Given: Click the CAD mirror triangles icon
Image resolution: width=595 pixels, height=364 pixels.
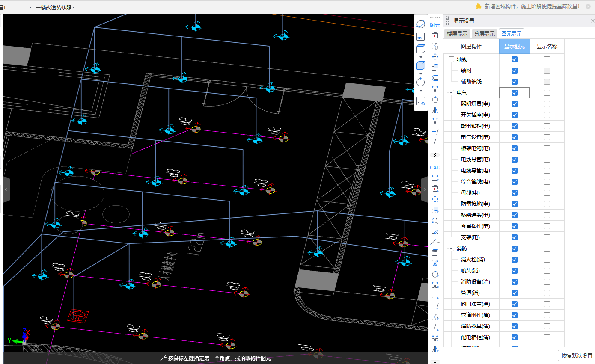Looking at the screenshot, I should point(435,349).
